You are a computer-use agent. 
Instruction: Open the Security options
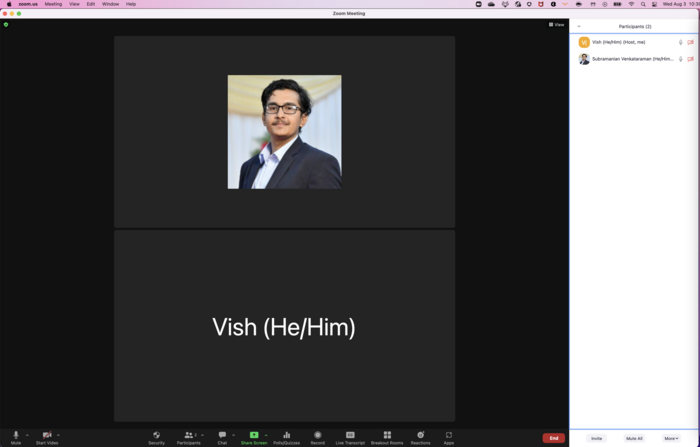pos(156,436)
